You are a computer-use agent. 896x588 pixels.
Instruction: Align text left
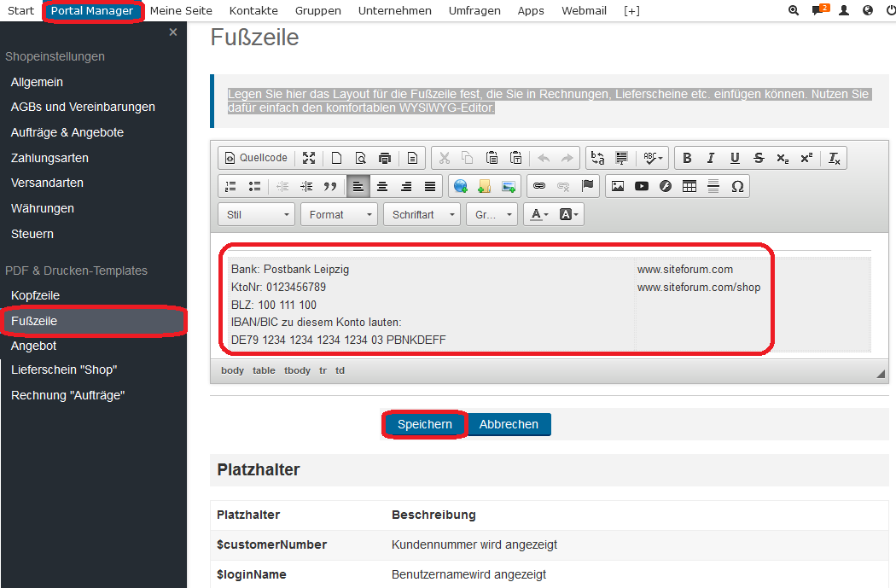pos(358,186)
